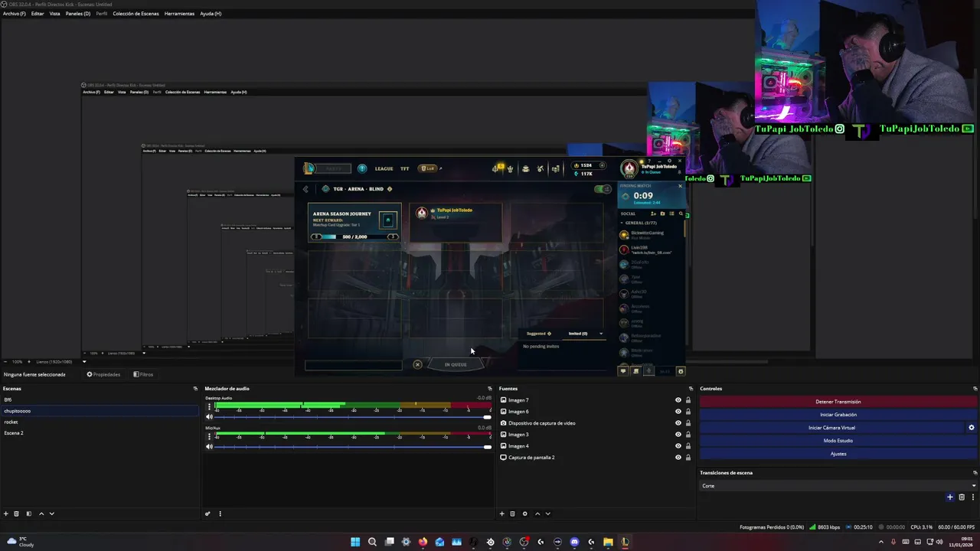
Task: Open Ajustes settings button
Action: (x=838, y=454)
